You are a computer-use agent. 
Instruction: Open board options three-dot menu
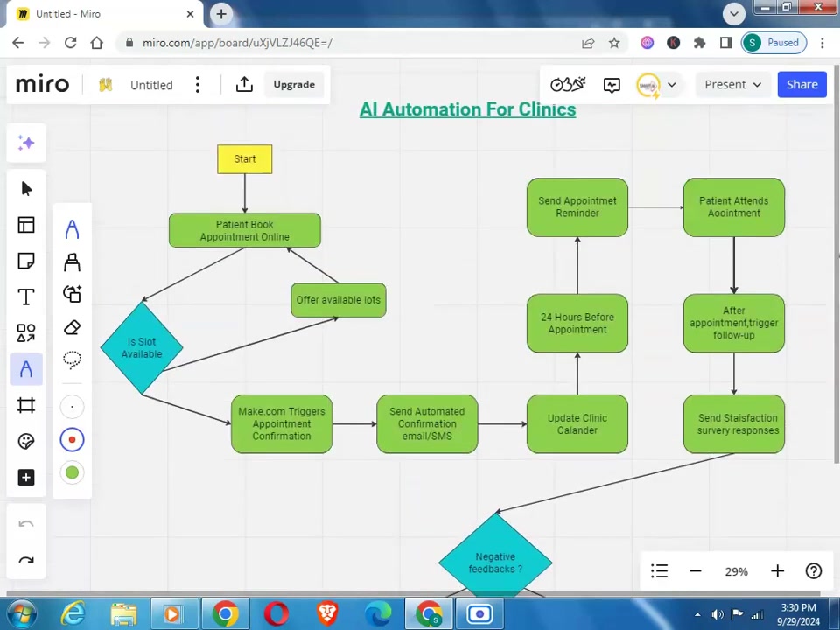(198, 85)
